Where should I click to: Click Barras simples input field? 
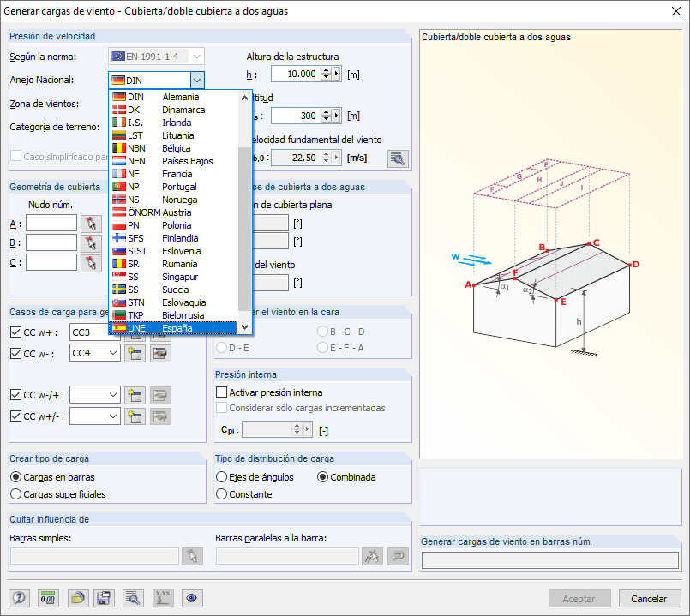click(94, 556)
